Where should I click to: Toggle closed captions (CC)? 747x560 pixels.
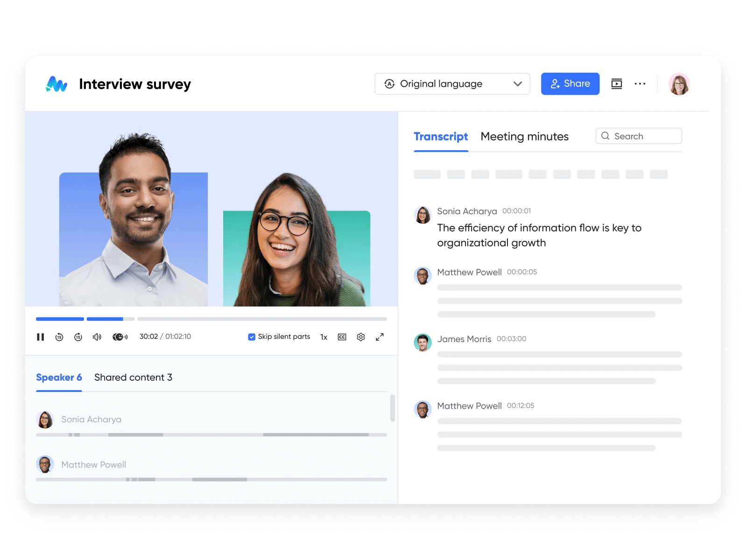point(342,337)
